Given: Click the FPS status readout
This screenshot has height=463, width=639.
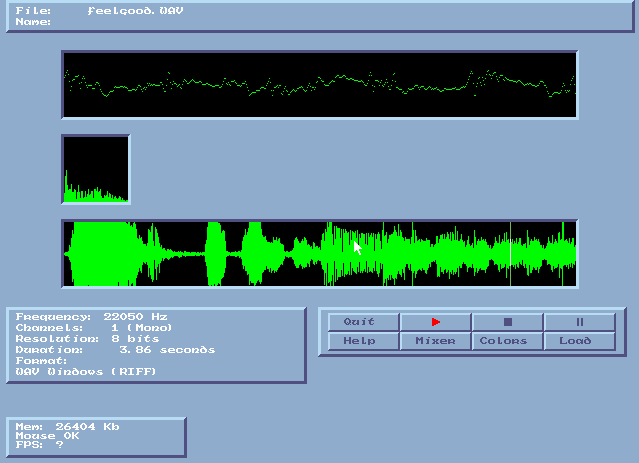Looking at the screenshot, I should pos(40,445).
